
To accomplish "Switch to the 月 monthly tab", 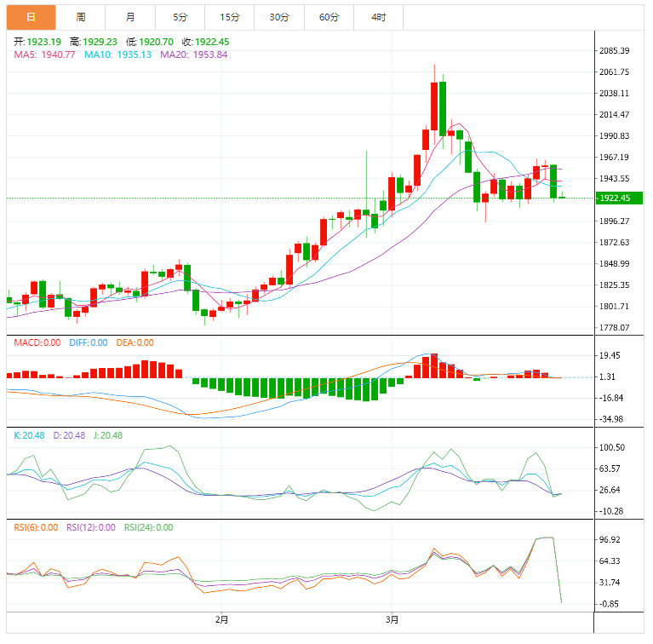I will pyautogui.click(x=130, y=18).
